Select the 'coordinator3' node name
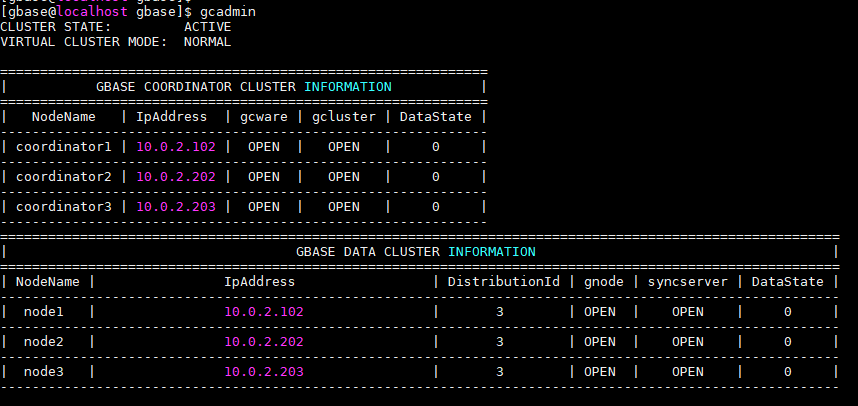 [x=63, y=206]
